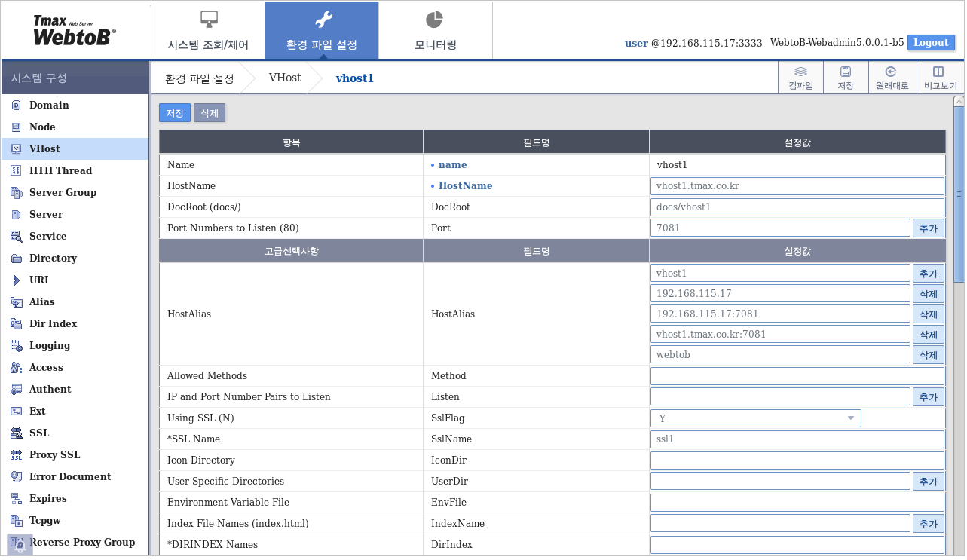Delete the webtob HostAlias entry

(x=929, y=355)
